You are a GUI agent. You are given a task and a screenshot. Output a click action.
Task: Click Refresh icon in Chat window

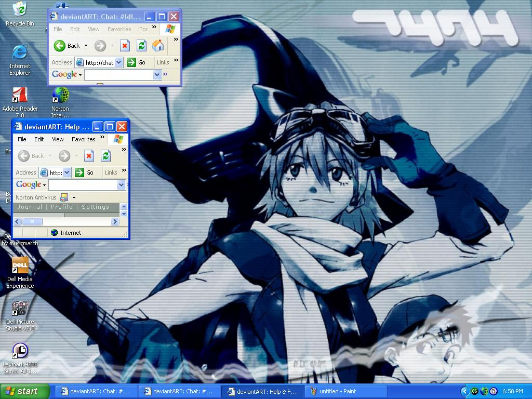point(141,46)
